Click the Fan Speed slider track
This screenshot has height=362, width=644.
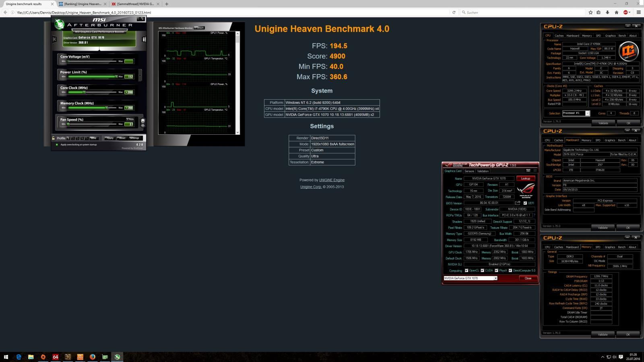point(92,124)
